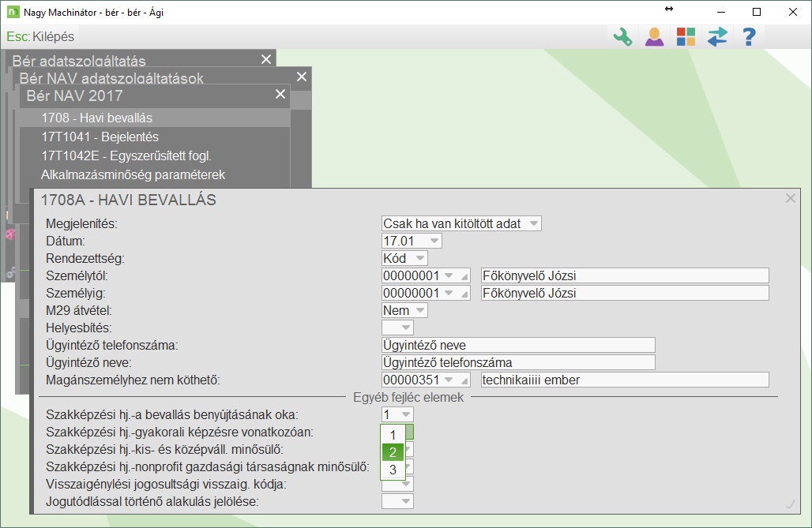
Task: Click Esc: Kilépés to exit
Action: pyautogui.click(x=40, y=37)
